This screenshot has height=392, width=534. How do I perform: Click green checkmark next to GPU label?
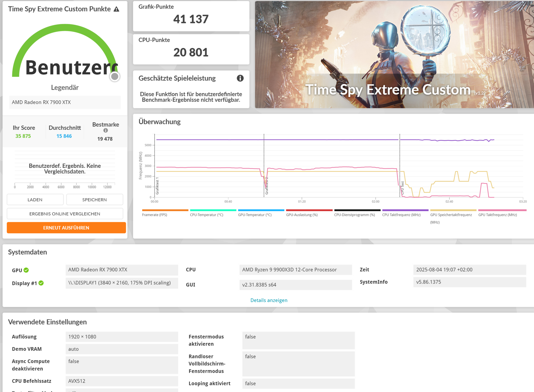(26, 270)
